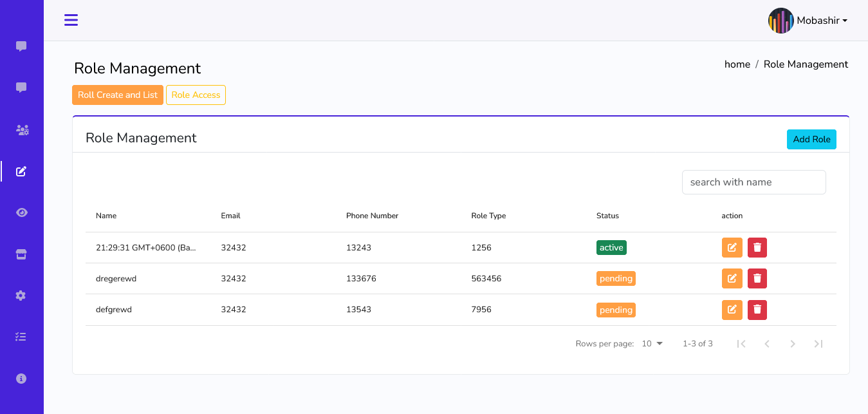Image resolution: width=868 pixels, height=414 pixels.
Task: Select the Roll Create and List tab
Action: 118,95
